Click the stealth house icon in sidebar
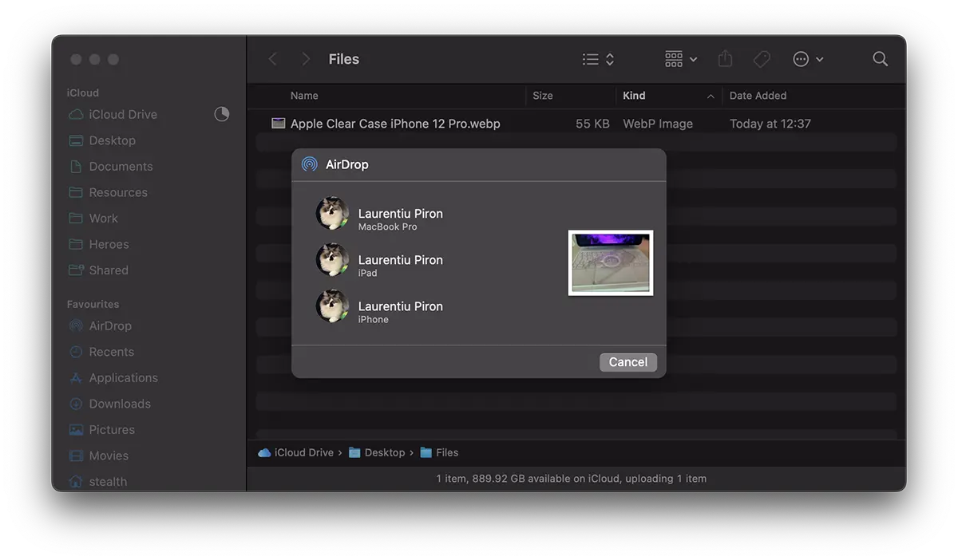Viewport: 958px width, 560px height. pyautogui.click(x=76, y=482)
